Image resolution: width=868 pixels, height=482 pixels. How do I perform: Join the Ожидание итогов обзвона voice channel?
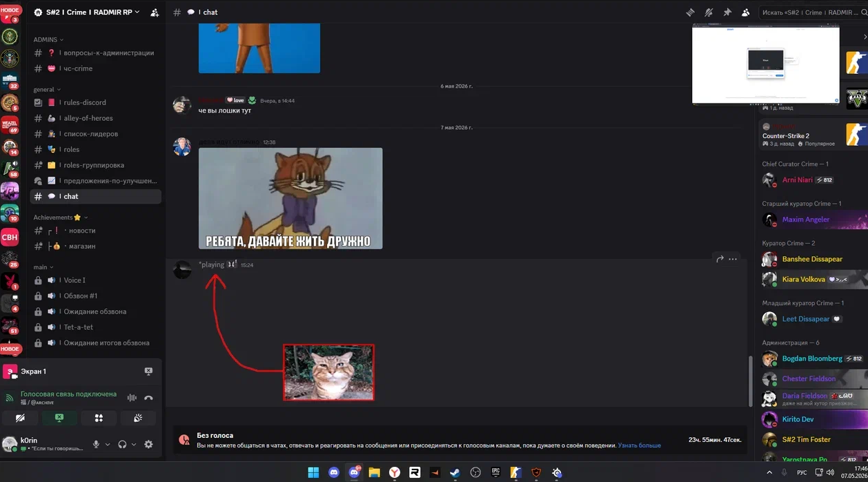tap(96, 343)
